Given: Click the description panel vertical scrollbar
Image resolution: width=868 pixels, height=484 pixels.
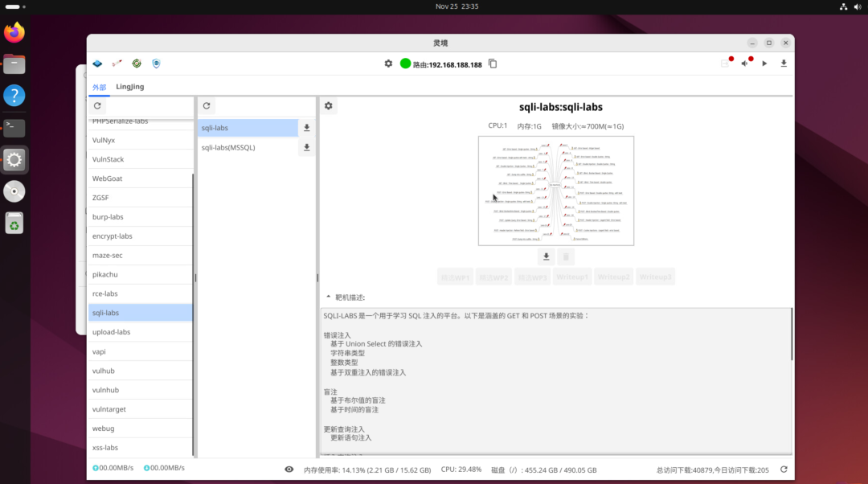Looking at the screenshot, I should tap(792, 334).
